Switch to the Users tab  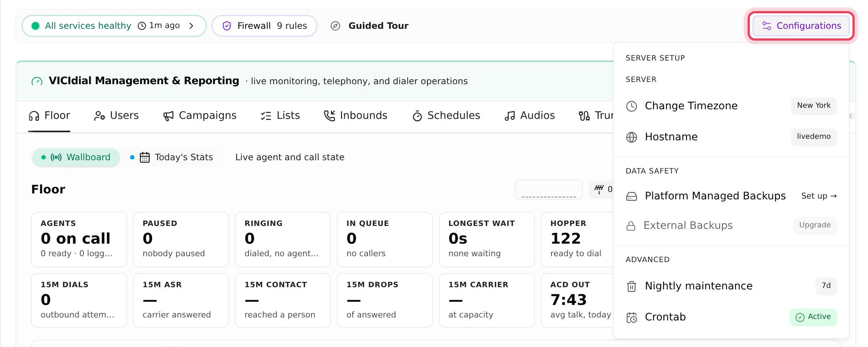[x=116, y=116]
